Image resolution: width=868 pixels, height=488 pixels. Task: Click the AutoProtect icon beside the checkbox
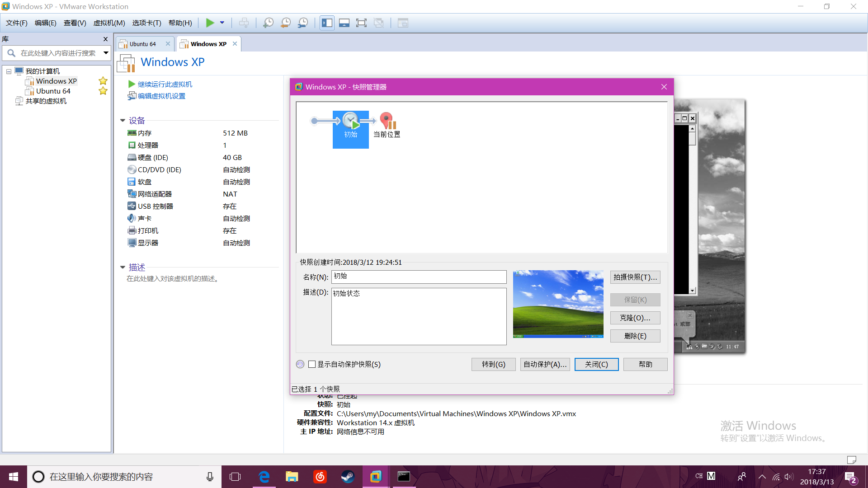[x=300, y=364]
